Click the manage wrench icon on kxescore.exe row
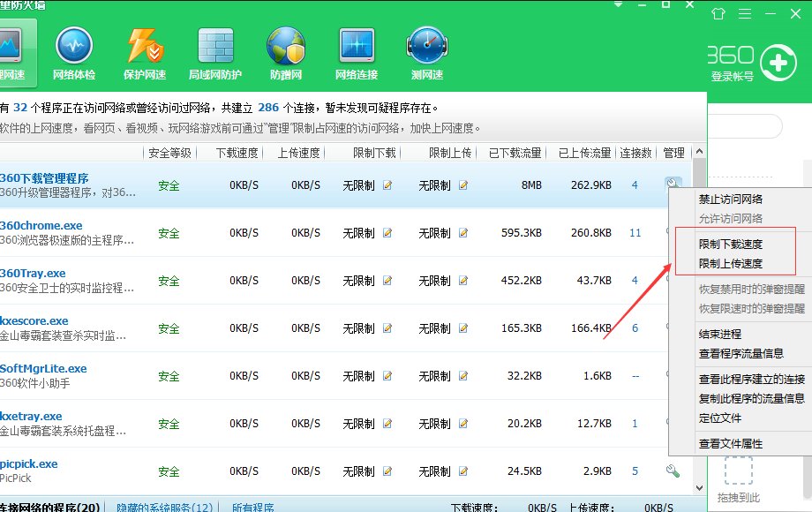This screenshot has width=812, height=512. (673, 328)
